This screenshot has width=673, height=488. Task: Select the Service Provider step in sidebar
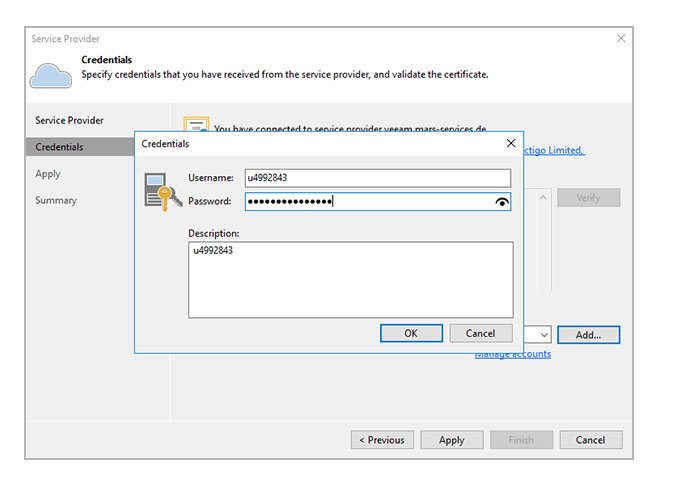[70, 120]
